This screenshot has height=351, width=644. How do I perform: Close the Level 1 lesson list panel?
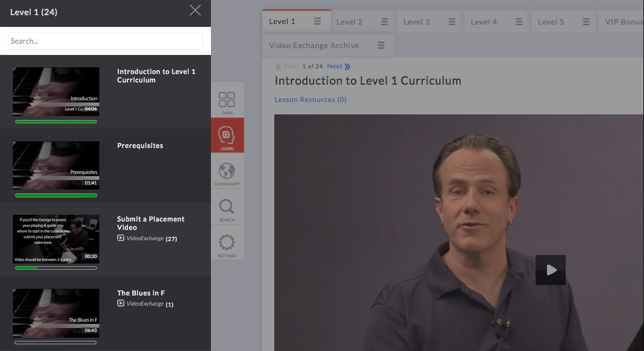click(x=195, y=10)
